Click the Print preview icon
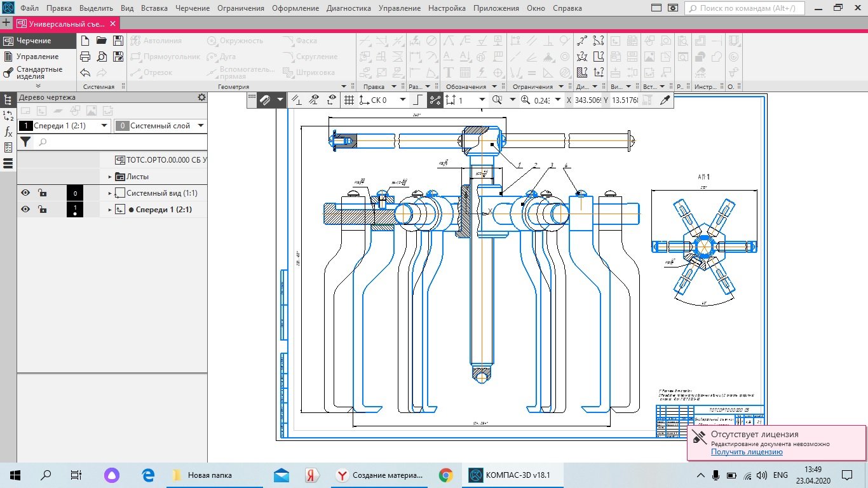868x488 pixels. [x=101, y=57]
